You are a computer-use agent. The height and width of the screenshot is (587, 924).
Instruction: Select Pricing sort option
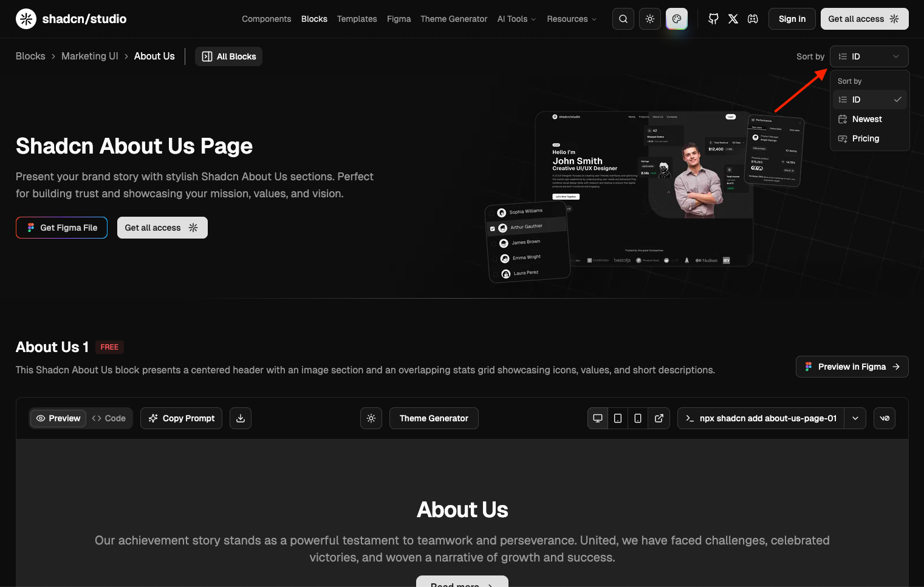[x=866, y=138]
